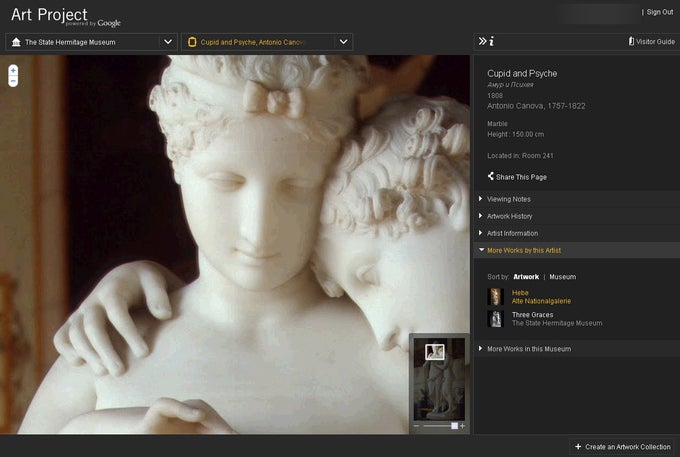Click the minimap minus zoom icon
The height and width of the screenshot is (457, 680).
[x=416, y=426]
